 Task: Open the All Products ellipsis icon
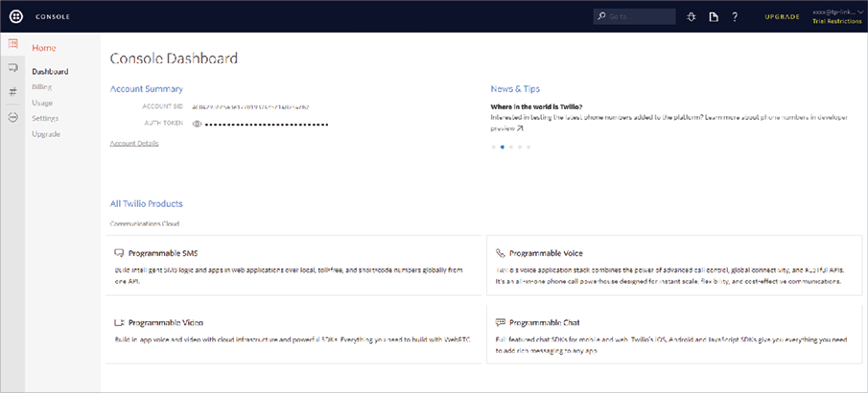[x=12, y=117]
